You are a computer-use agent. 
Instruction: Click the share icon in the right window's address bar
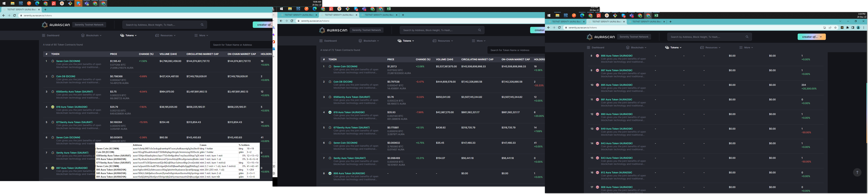pyautogui.click(x=830, y=28)
